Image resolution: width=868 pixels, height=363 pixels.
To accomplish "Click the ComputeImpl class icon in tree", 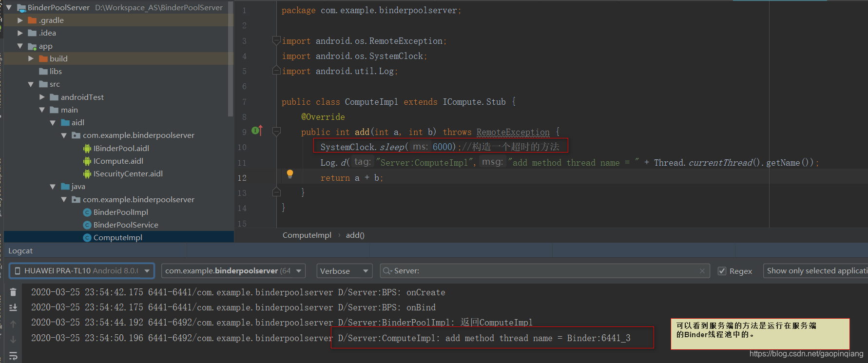I will point(87,238).
